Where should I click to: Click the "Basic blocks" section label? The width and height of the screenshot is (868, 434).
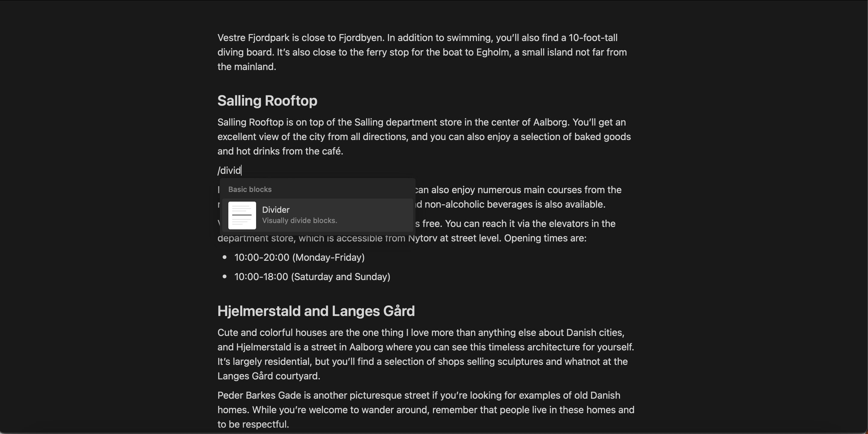(x=250, y=190)
